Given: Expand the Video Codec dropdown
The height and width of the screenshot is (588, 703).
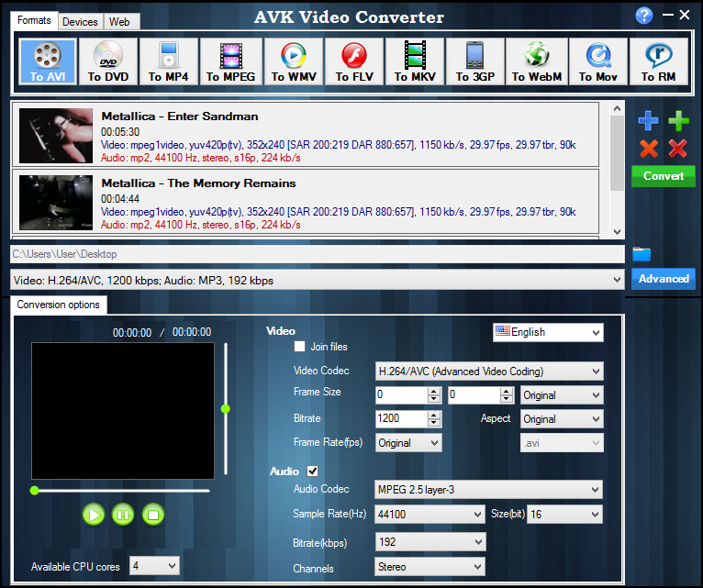Looking at the screenshot, I should (x=489, y=372).
